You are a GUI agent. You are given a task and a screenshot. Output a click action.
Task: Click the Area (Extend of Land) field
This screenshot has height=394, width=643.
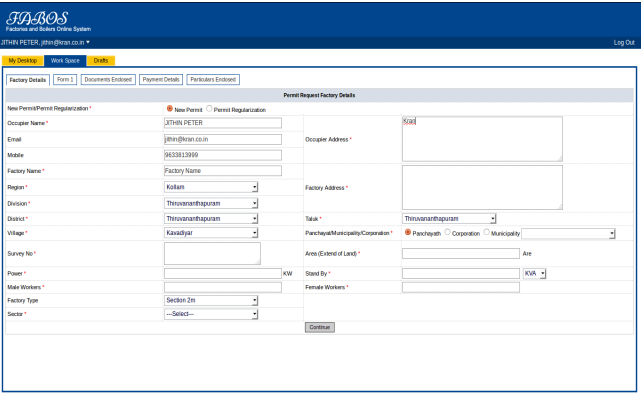[x=461, y=254]
